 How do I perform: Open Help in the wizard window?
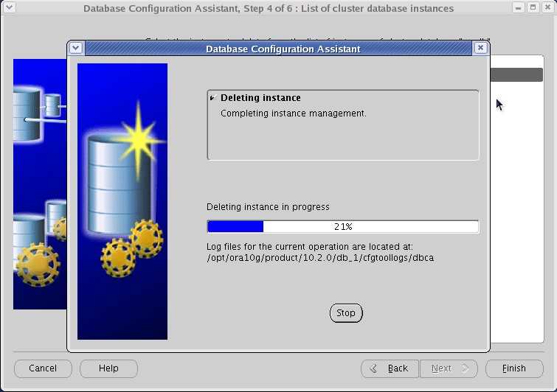click(108, 368)
